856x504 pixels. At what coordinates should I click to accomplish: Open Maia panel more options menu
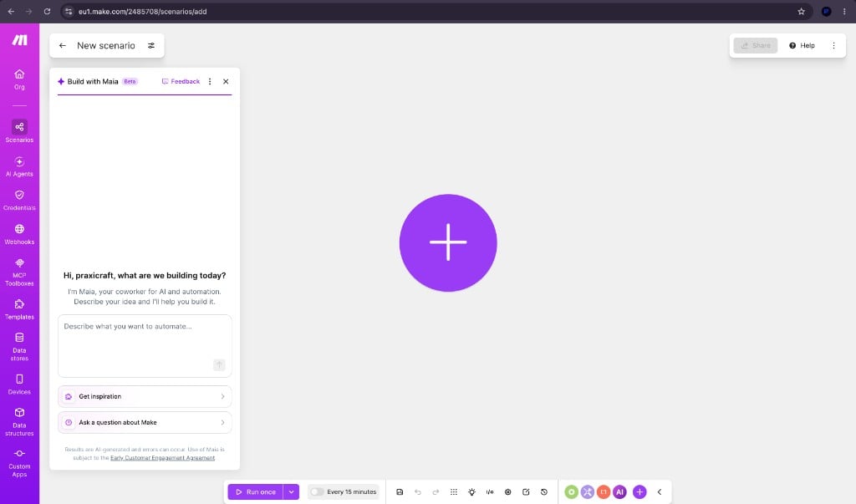pyautogui.click(x=210, y=81)
